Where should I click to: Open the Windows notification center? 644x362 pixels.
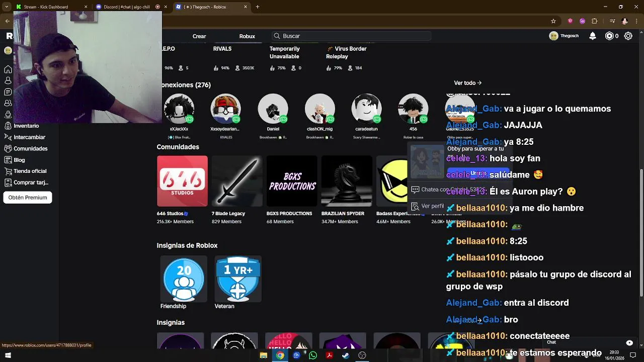pos(633,355)
